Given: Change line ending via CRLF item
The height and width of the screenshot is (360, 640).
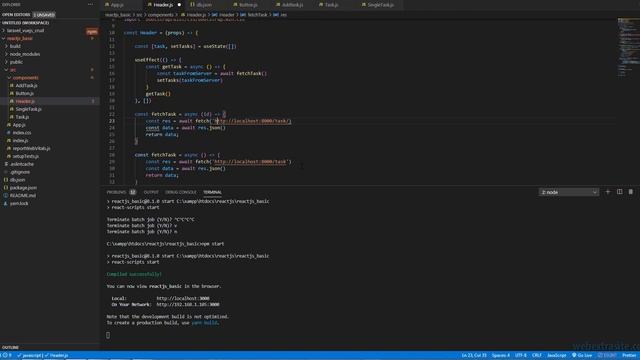Looking at the screenshot, I should coord(537,356).
